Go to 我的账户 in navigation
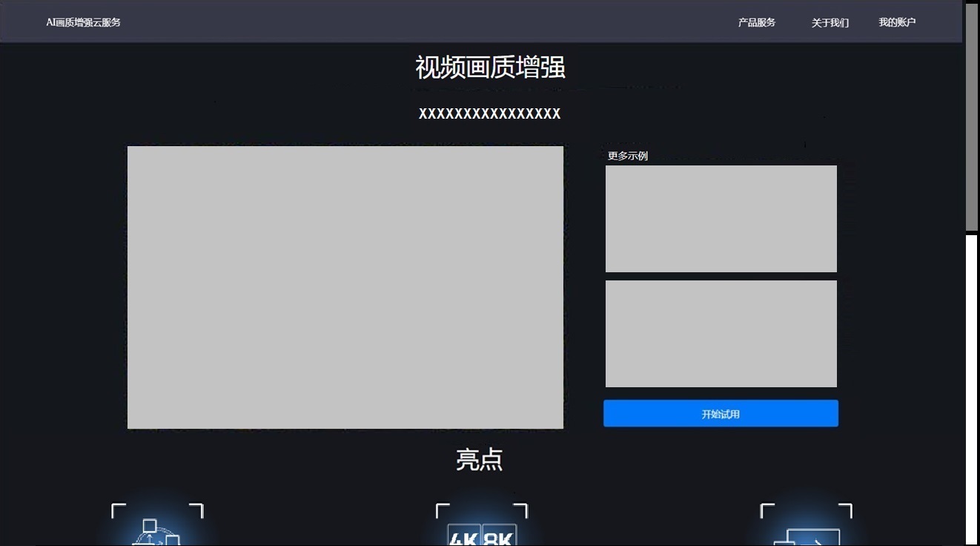Image resolution: width=980 pixels, height=546 pixels. 897,22
